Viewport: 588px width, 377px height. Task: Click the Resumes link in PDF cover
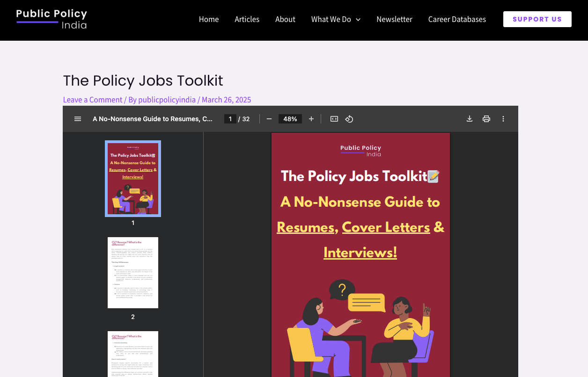(305, 227)
